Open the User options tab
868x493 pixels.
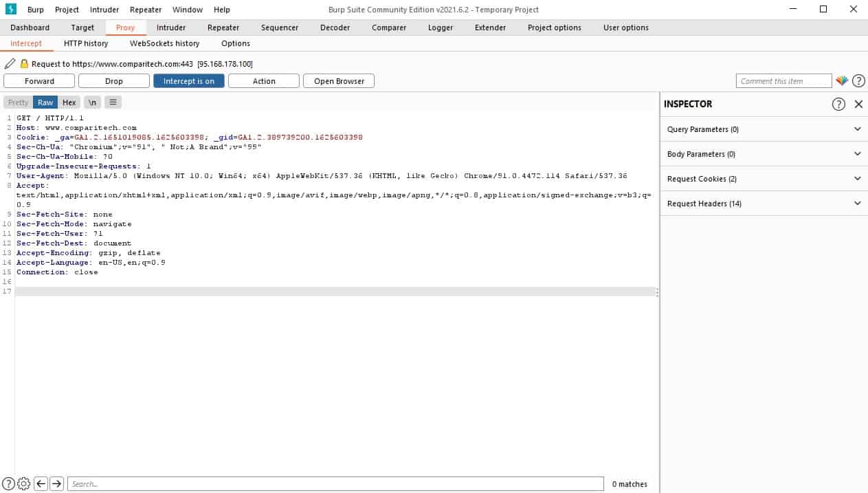click(626, 28)
